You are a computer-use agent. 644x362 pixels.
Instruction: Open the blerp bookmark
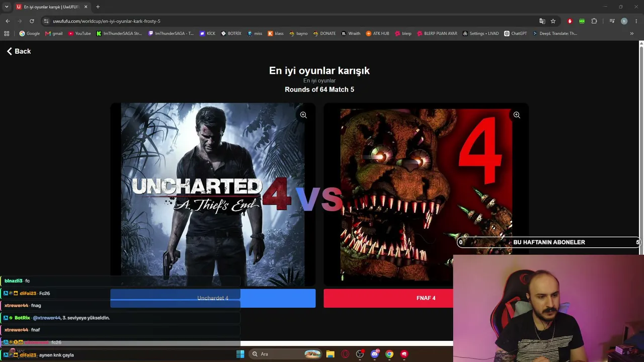coord(403,34)
